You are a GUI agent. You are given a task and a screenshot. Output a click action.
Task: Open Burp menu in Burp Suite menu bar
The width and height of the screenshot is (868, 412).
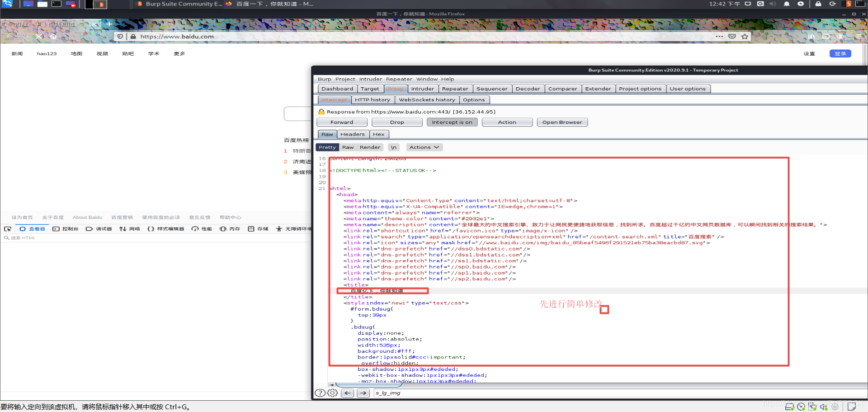tap(325, 79)
